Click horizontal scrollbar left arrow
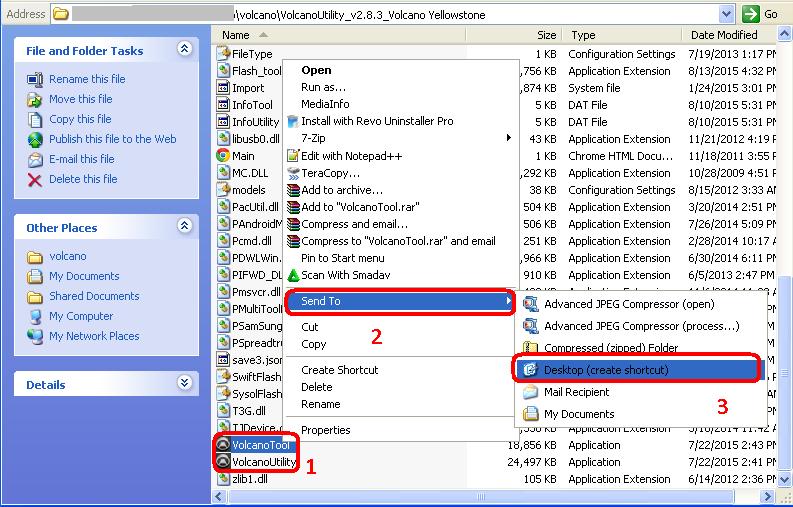 (x=219, y=496)
